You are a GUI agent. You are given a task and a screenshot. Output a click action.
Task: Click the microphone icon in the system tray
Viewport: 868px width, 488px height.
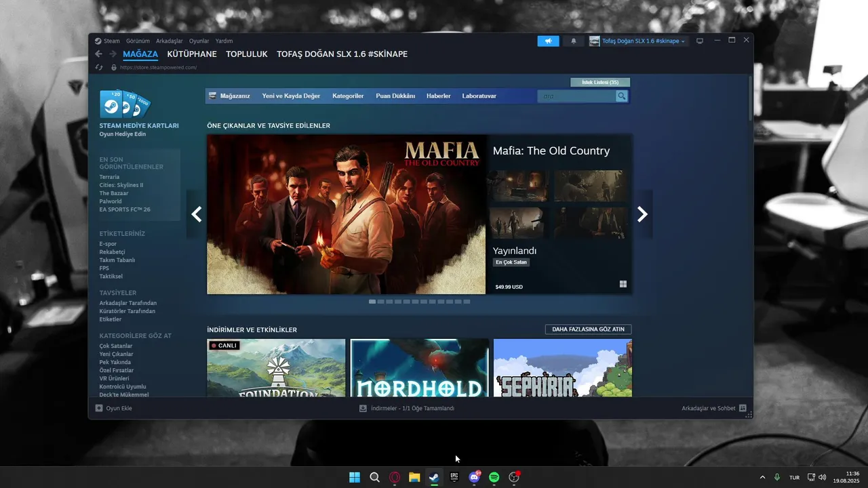(x=777, y=477)
